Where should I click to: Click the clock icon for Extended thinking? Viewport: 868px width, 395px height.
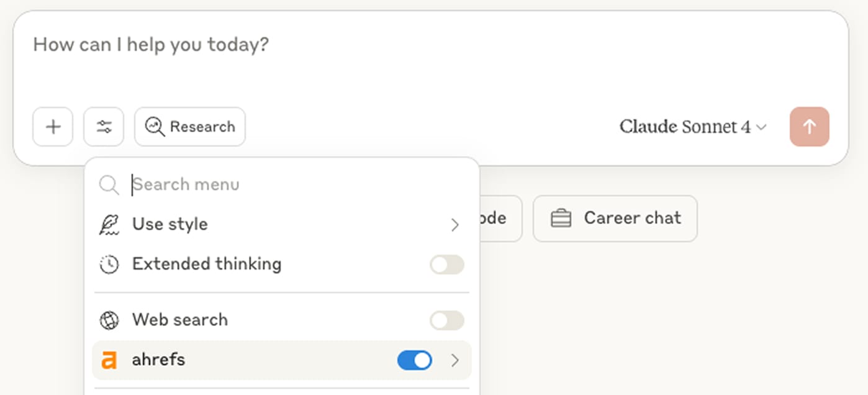click(x=109, y=265)
